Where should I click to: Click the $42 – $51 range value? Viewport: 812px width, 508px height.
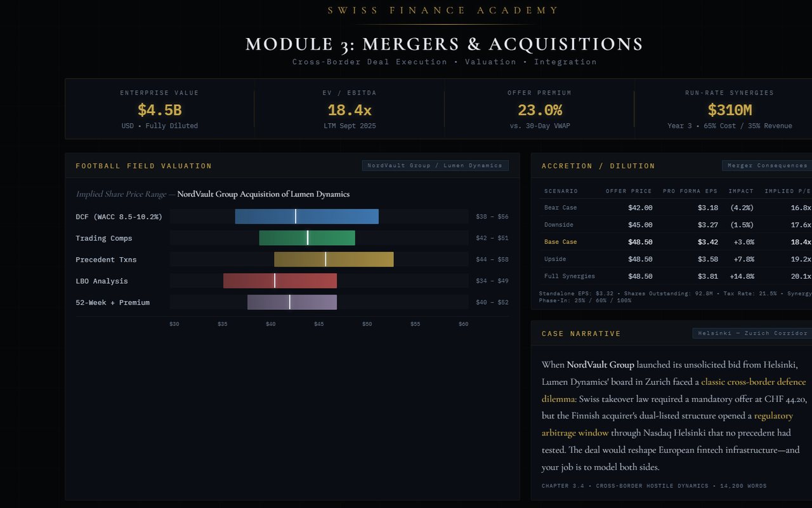492,238
